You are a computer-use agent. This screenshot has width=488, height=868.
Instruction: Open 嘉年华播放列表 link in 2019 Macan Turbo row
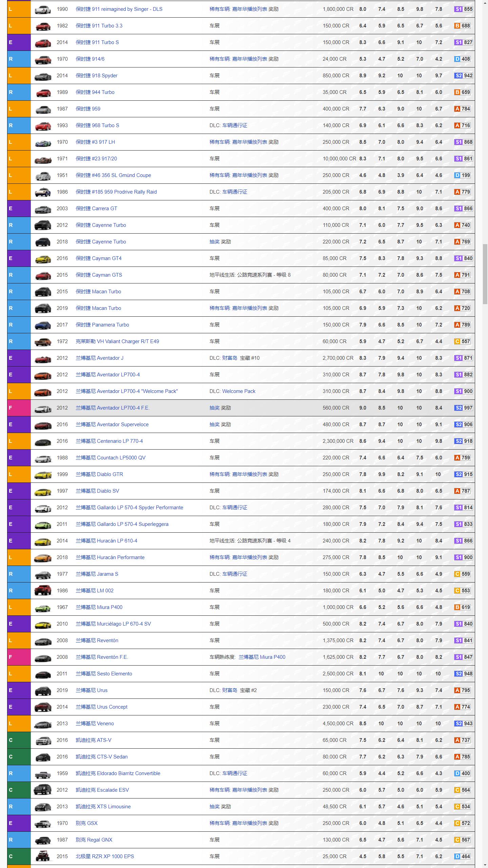[x=249, y=308]
